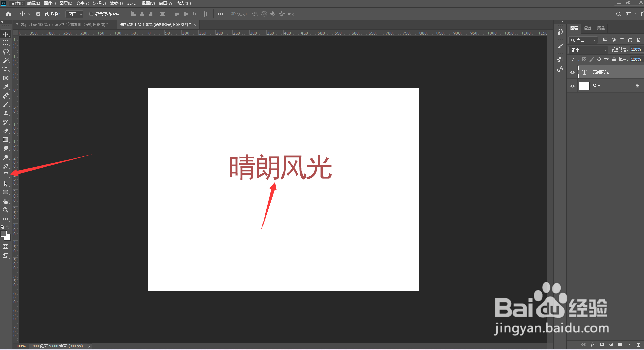The image size is (644, 350).
Task: Switch to the 通道 channels tab
Action: [x=587, y=28]
